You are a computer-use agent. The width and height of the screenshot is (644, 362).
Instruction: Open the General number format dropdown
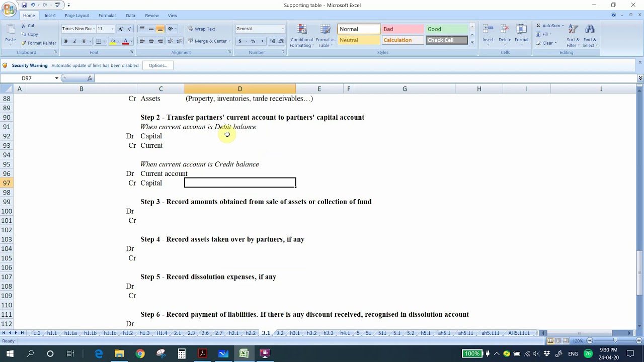pyautogui.click(x=282, y=29)
